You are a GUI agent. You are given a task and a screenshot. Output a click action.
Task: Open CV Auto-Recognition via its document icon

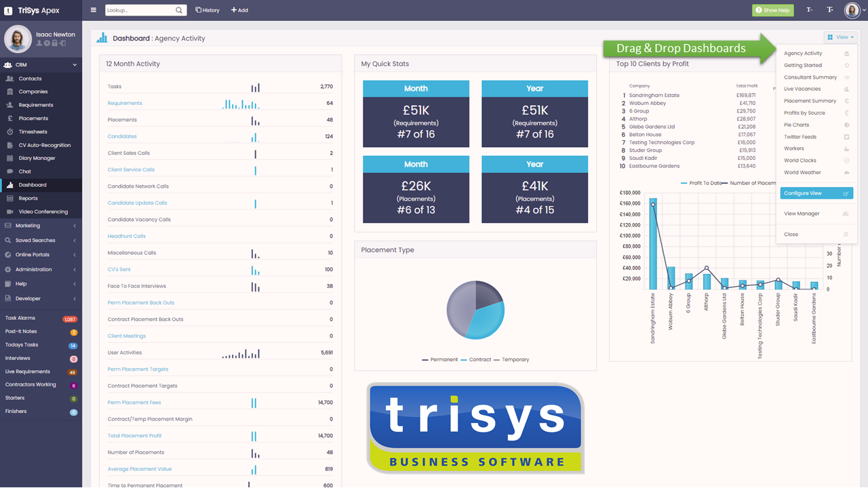click(x=9, y=145)
